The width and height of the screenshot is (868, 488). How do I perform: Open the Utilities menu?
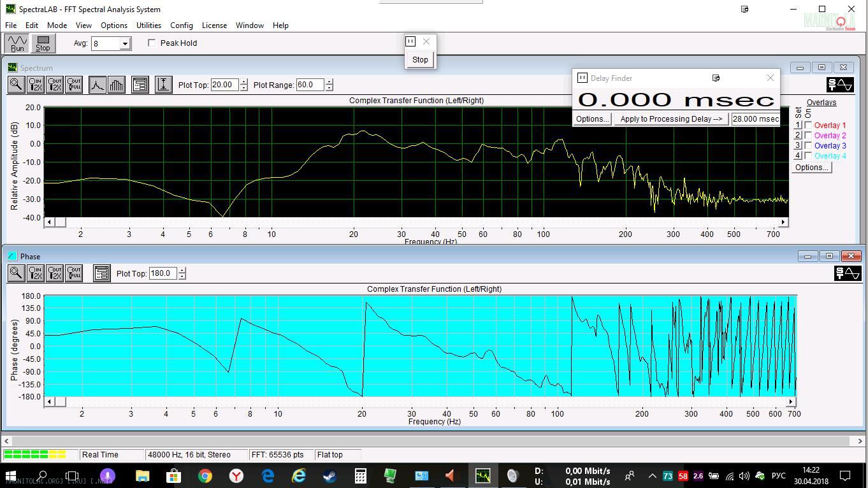click(x=148, y=25)
